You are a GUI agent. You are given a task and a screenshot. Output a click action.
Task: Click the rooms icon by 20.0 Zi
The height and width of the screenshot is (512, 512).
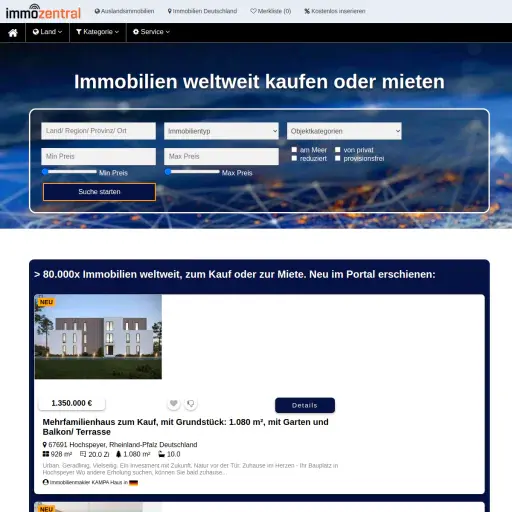pos(83,454)
